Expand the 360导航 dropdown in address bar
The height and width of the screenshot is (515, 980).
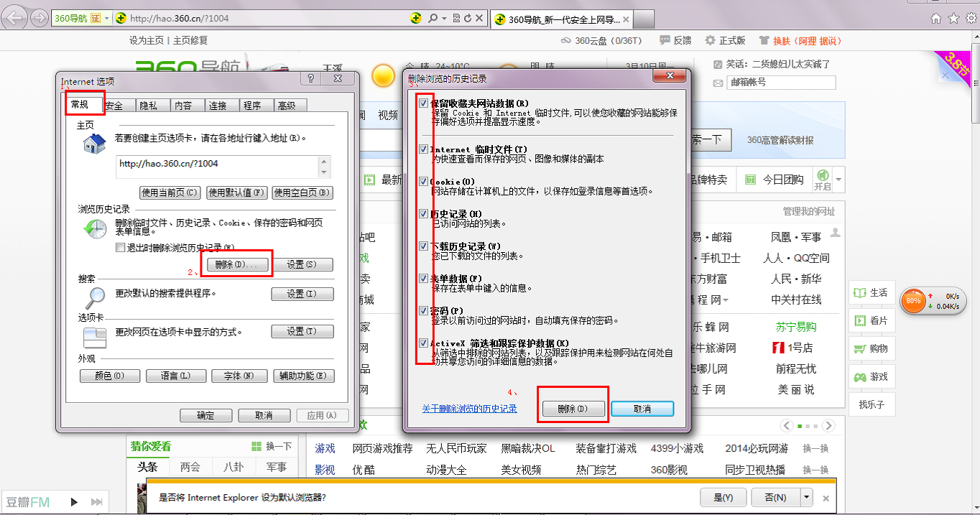pos(107,18)
